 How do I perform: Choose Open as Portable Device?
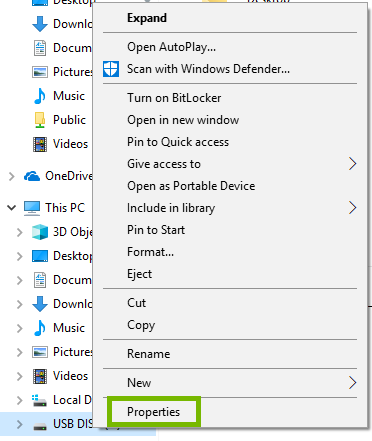pos(230,186)
